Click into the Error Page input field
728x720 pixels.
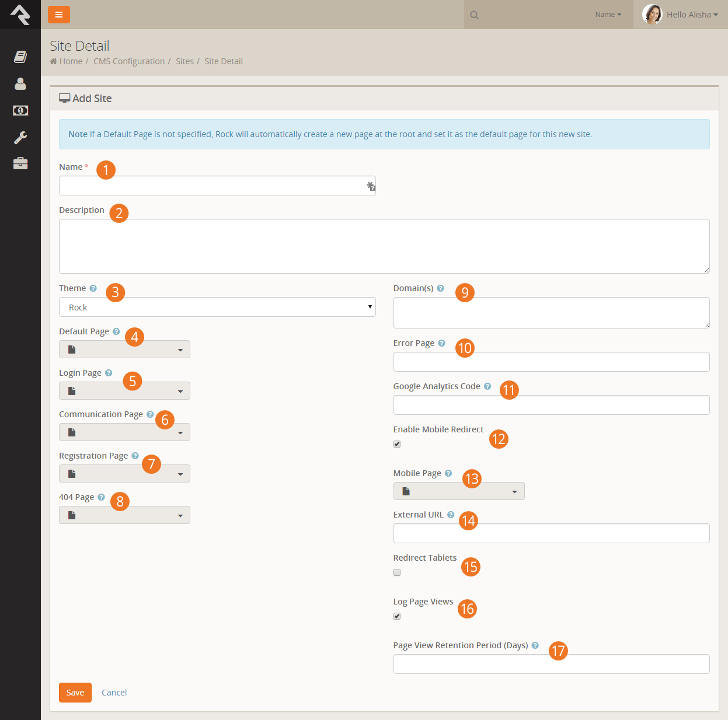pyautogui.click(x=552, y=362)
